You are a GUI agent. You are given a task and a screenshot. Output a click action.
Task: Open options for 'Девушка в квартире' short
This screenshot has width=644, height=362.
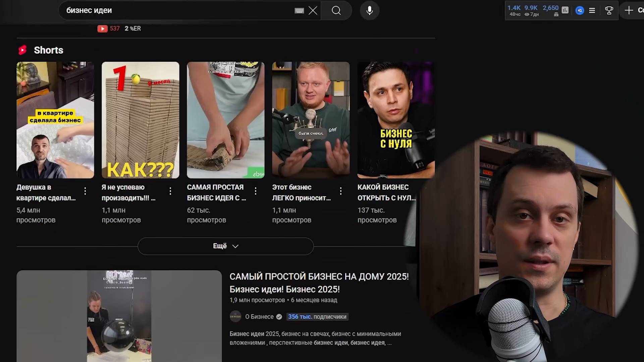click(x=85, y=191)
